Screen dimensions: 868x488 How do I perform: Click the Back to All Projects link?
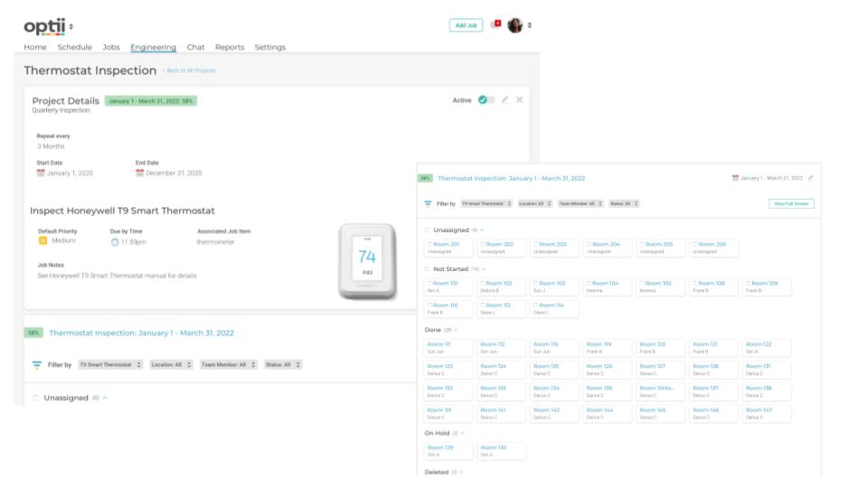(189, 70)
